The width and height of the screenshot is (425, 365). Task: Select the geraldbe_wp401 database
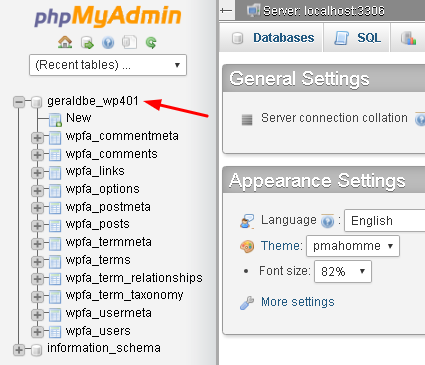pyautogui.click(x=93, y=101)
